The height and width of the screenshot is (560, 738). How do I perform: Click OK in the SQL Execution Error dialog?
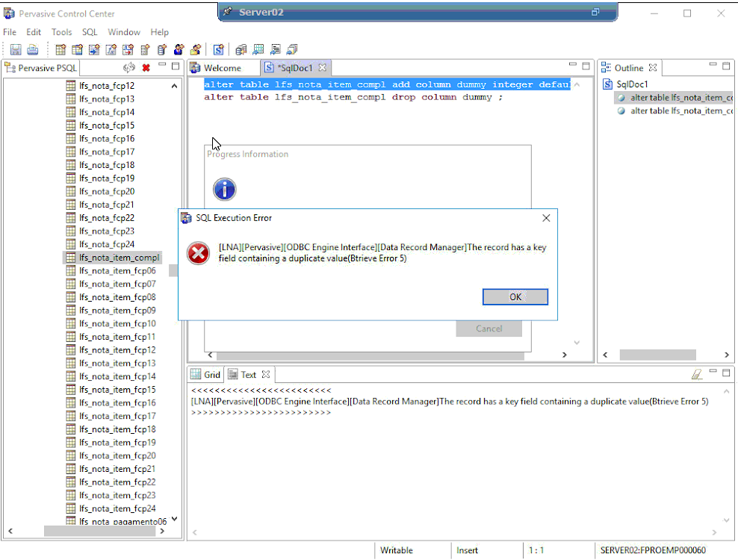[x=515, y=297]
